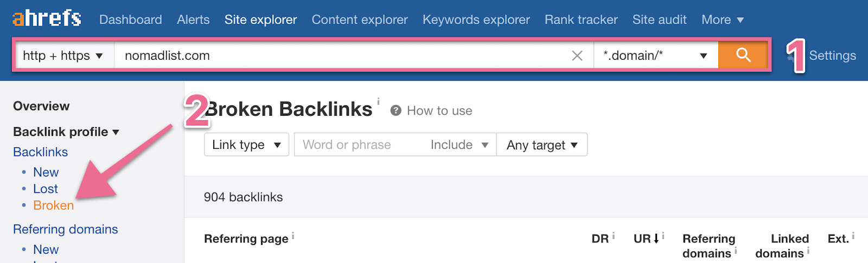Open the http + https protocol dropdown
Image resolution: width=868 pixels, height=263 pixels.
coord(62,55)
